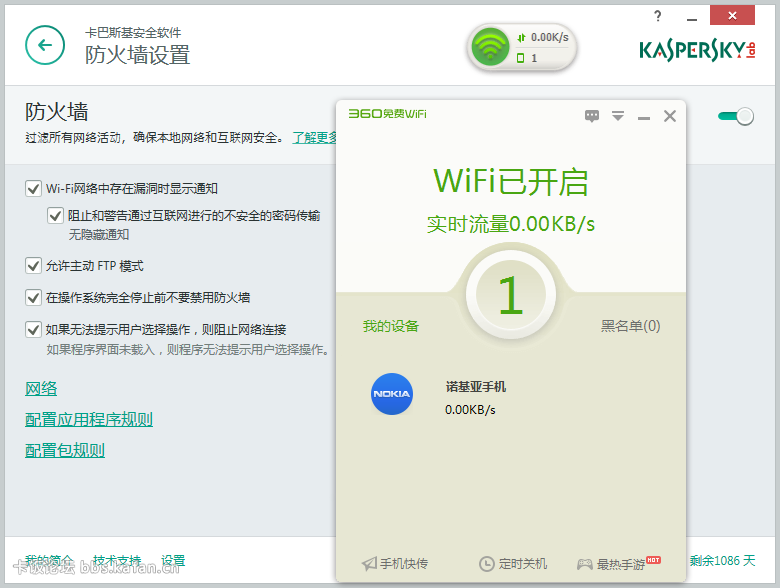The width and height of the screenshot is (780, 588).
Task: Select the 诺基亚手机 device name
Action: point(476,387)
